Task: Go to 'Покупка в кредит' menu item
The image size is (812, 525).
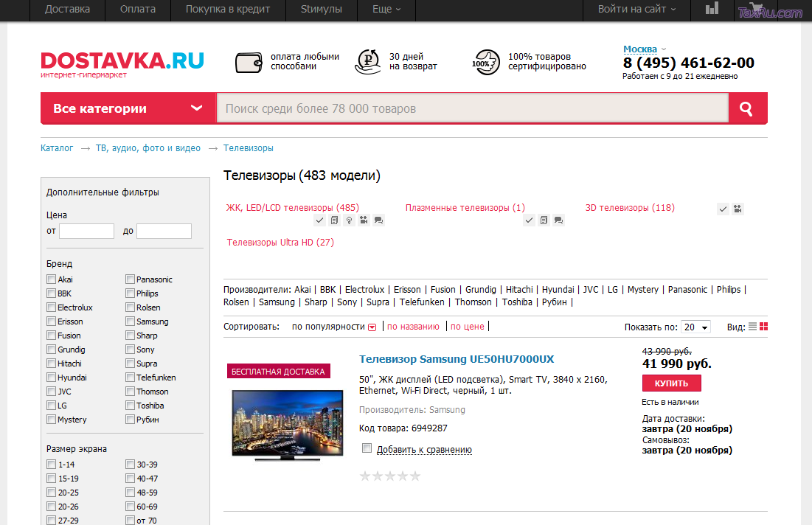Action: 228,10
